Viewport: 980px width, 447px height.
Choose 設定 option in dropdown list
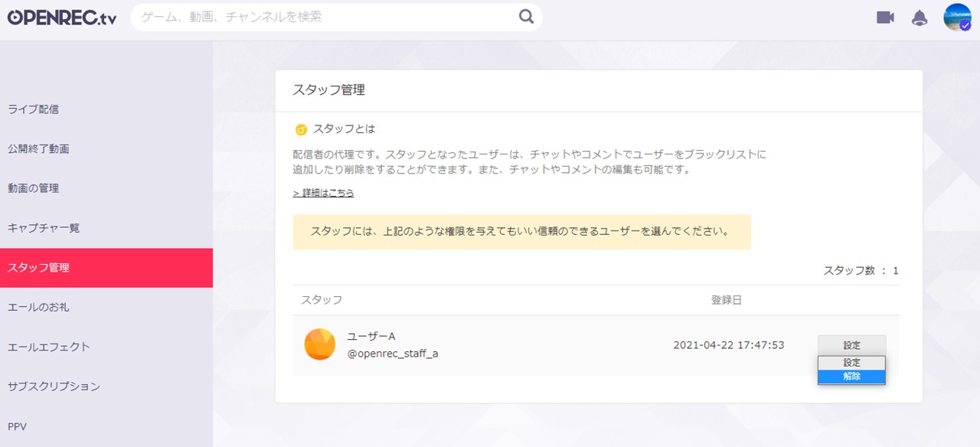851,363
